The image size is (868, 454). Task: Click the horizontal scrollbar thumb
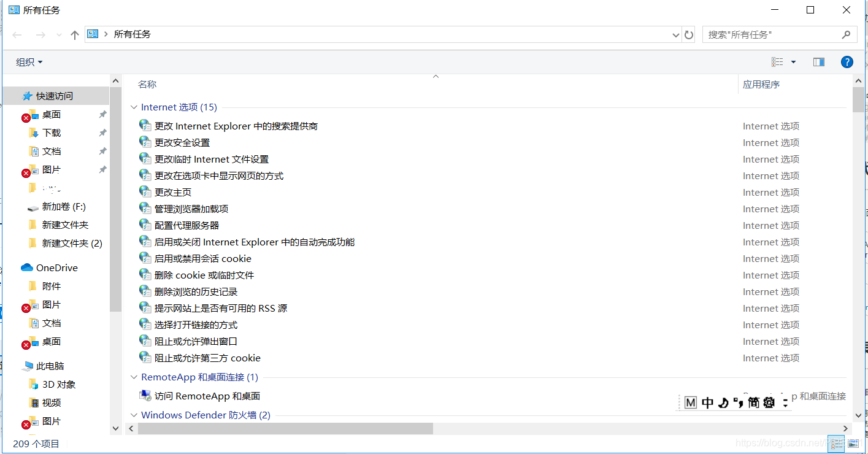point(285,428)
